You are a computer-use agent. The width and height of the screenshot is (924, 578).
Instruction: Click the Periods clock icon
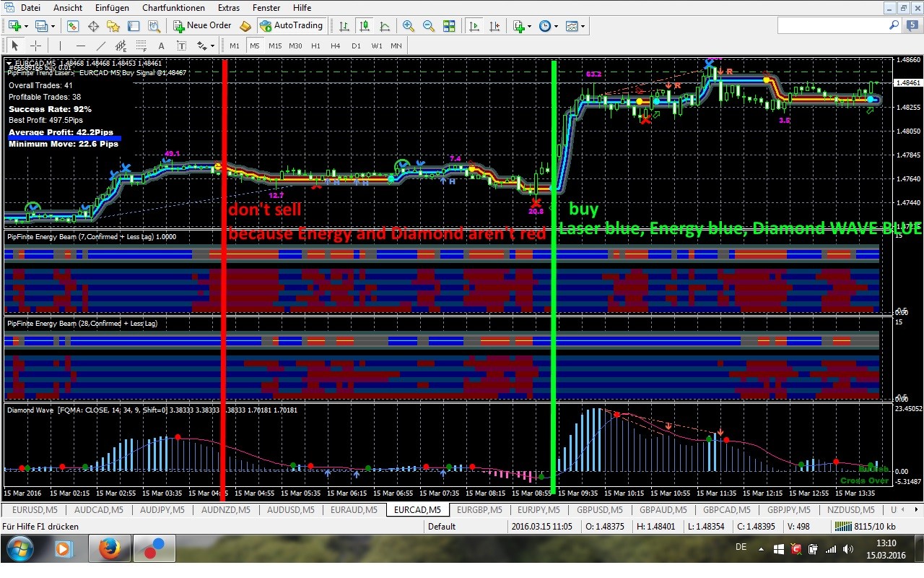pyautogui.click(x=545, y=26)
